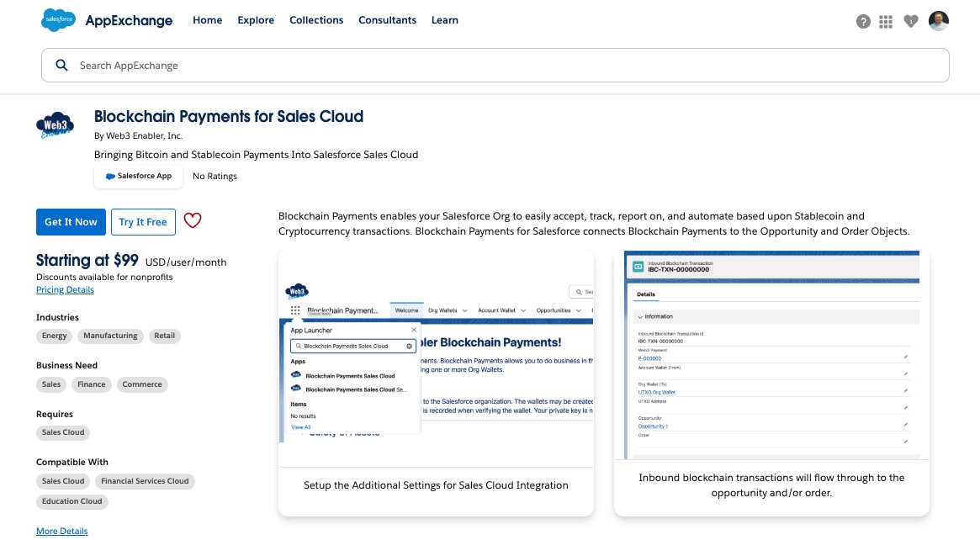Click caption about inbound blockchain transactions flow
Image resolution: width=980 pixels, height=540 pixels.
point(772,485)
